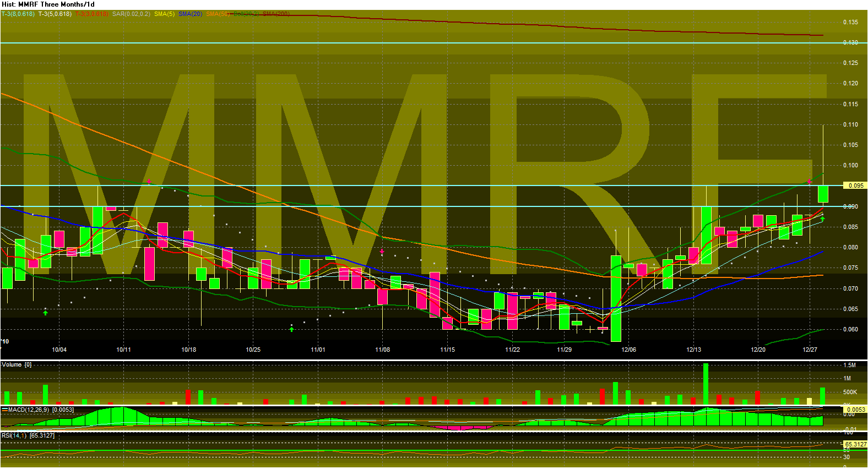
Task: Click the 0.135 price axis label
Action: click(x=850, y=22)
